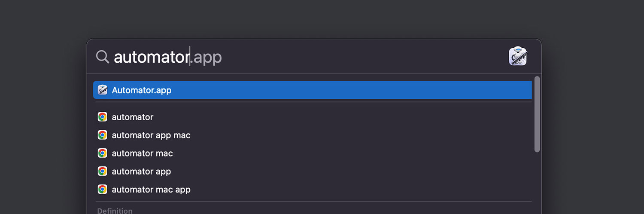Select the "automator mac" suggestion
Screen dimensions: 644x214
click(x=313, y=153)
